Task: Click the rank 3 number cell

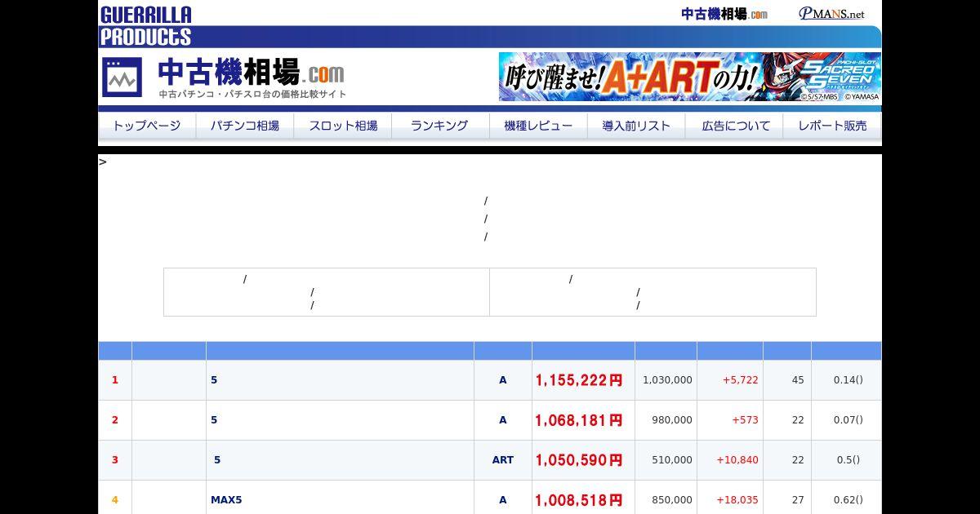Action: click(115, 460)
